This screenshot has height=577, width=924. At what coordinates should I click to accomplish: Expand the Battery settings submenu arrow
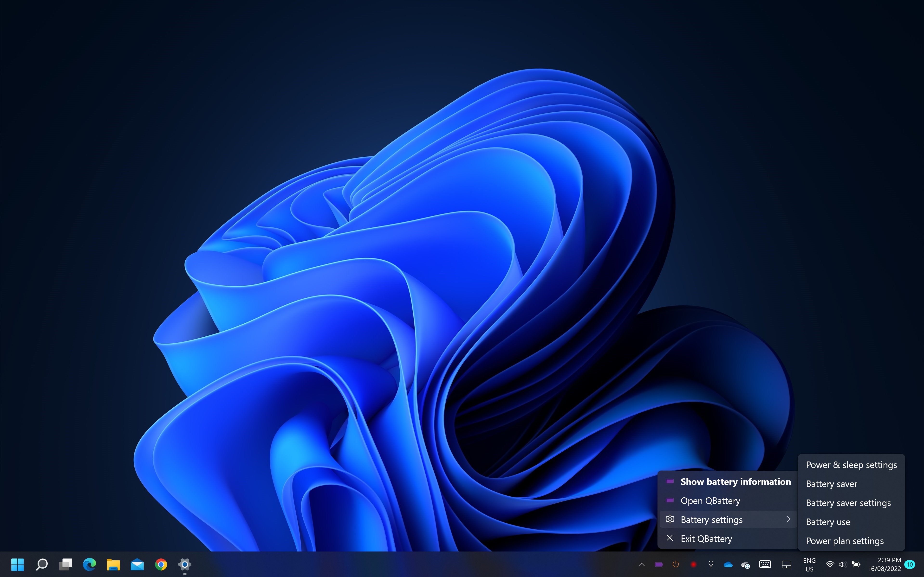(788, 519)
